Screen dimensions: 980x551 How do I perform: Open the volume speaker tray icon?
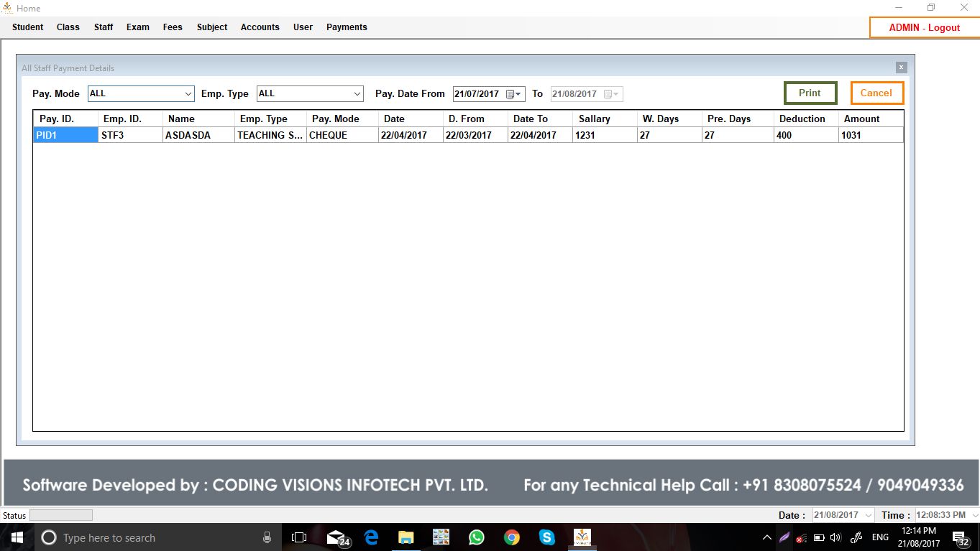[835, 537]
